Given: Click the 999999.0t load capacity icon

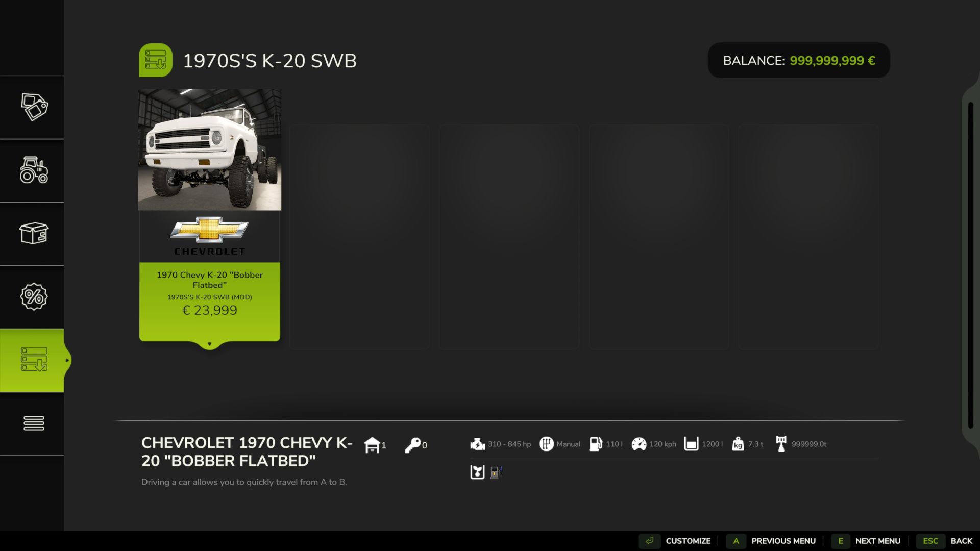Looking at the screenshot, I should click(x=781, y=444).
